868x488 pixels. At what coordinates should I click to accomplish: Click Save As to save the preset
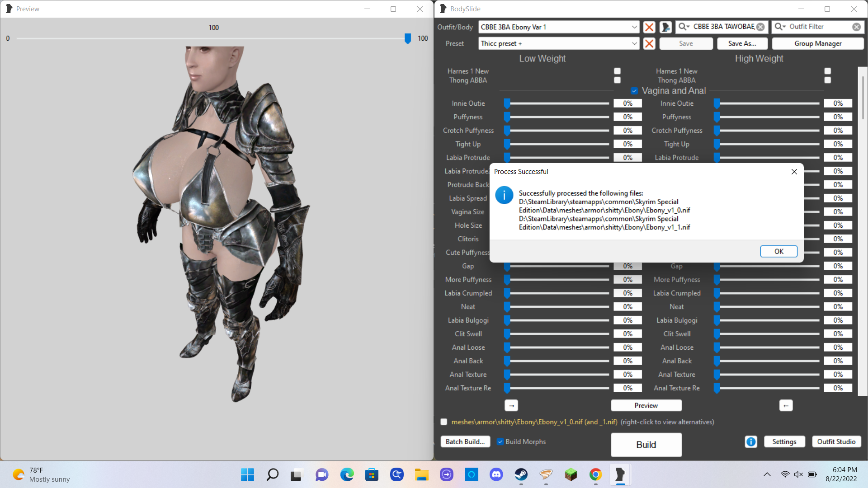tap(742, 44)
